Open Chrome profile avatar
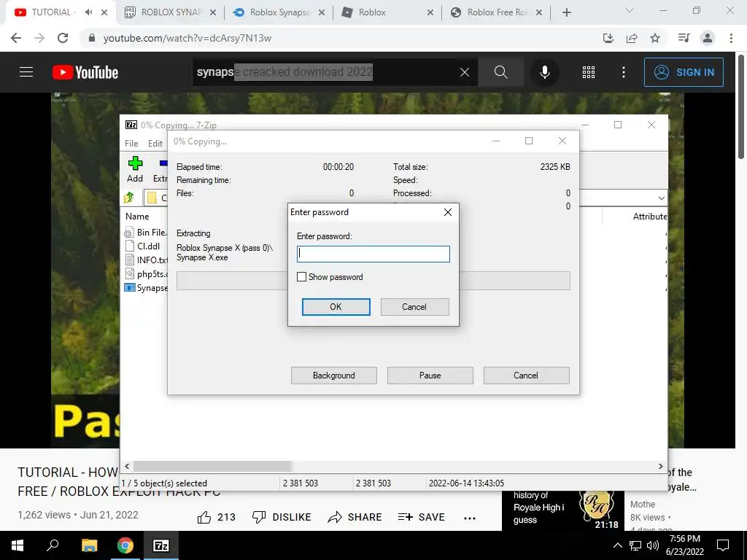Screen dimensions: 747x560 click(708, 38)
